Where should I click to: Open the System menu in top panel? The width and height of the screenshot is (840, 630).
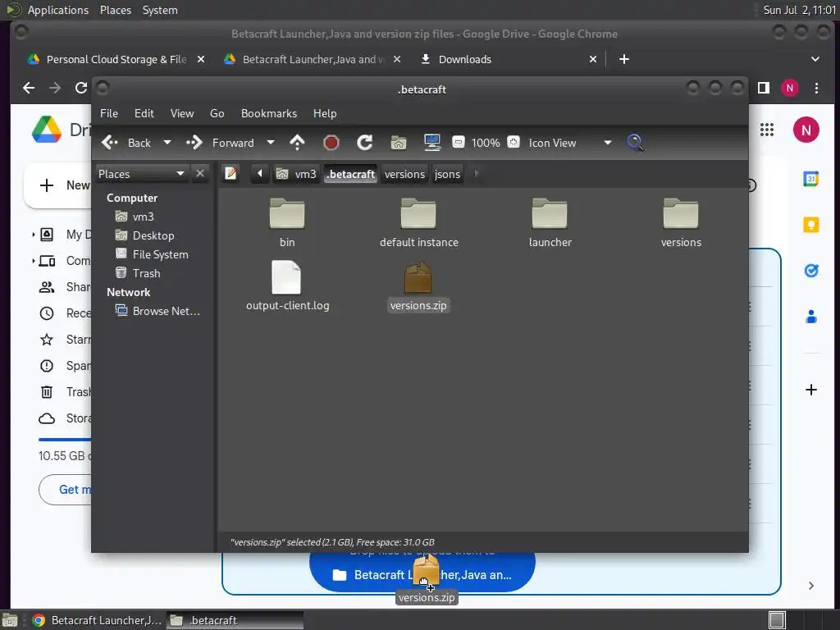tap(160, 10)
